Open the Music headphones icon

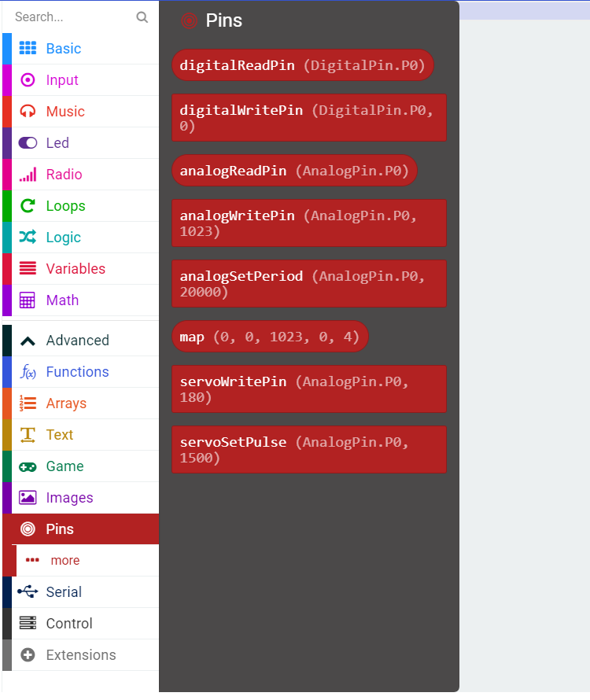tap(28, 111)
